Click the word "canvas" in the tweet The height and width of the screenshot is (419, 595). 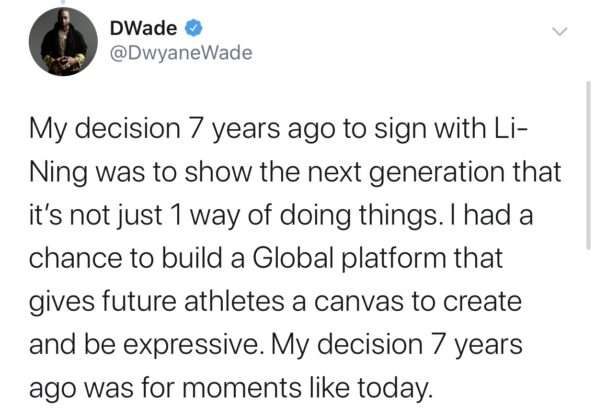click(359, 302)
